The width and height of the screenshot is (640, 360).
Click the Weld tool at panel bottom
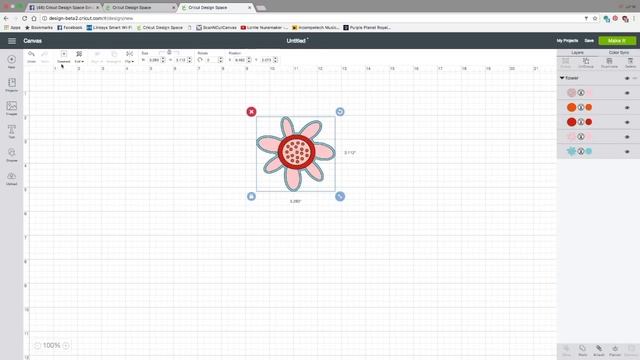pos(582,351)
